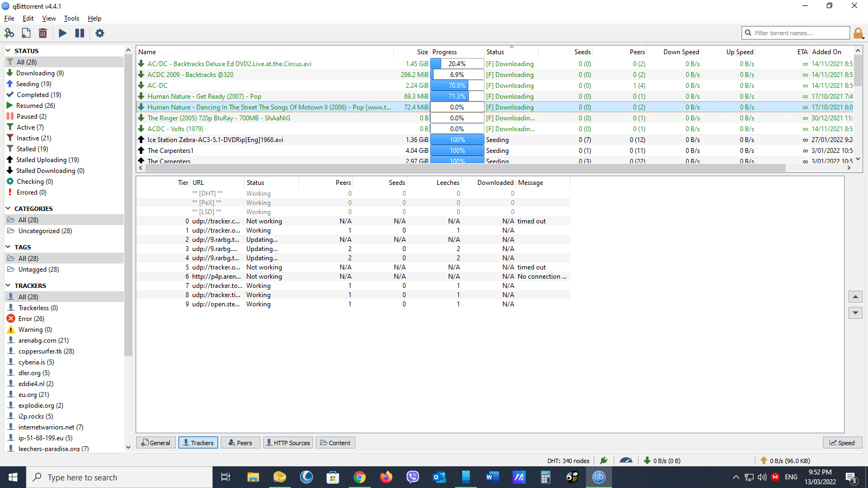Collapse the CATEGORIES filter section
868x488 pixels.
8,208
